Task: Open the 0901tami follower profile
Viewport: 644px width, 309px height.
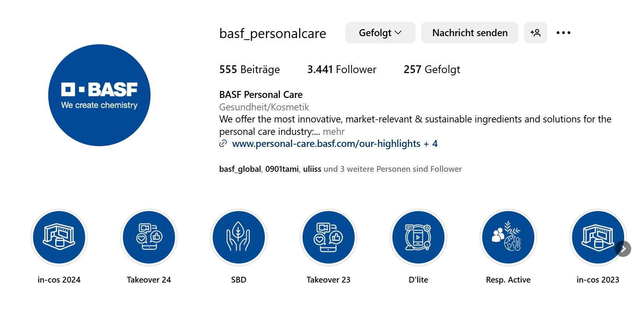Action: [x=282, y=169]
